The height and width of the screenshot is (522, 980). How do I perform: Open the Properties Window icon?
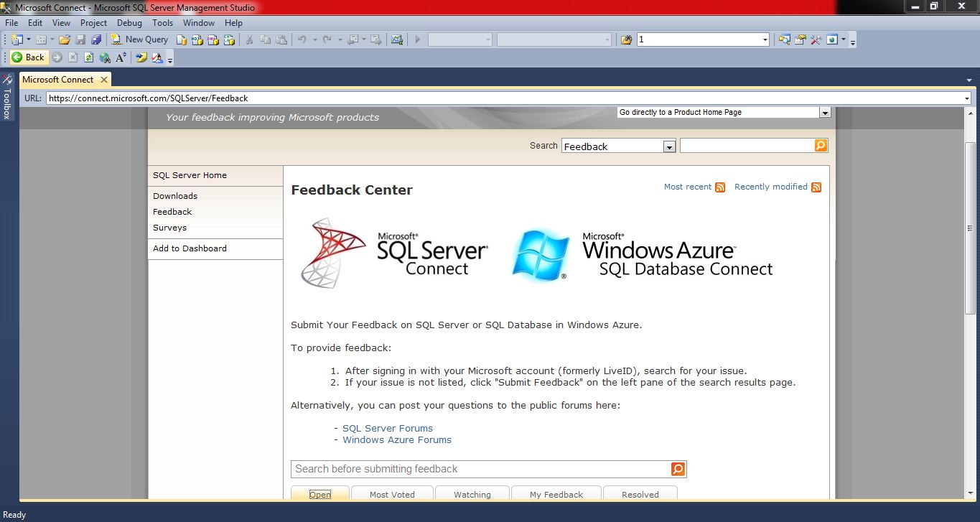pyautogui.click(x=800, y=39)
